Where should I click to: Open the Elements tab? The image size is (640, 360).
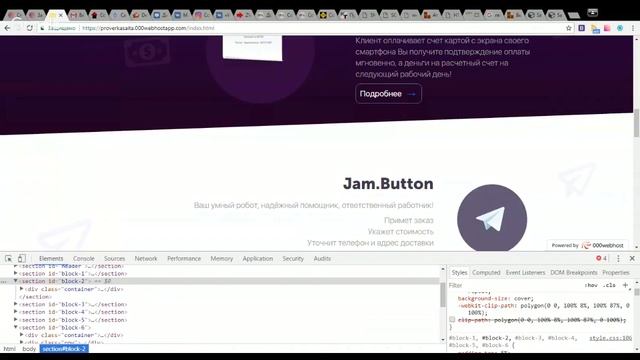[x=51, y=258]
